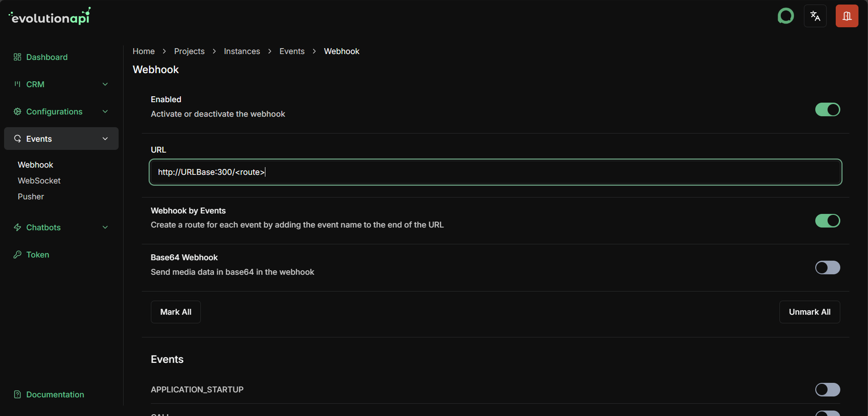Open the Pusher configuration page
The height and width of the screenshot is (416, 868).
[x=30, y=196]
